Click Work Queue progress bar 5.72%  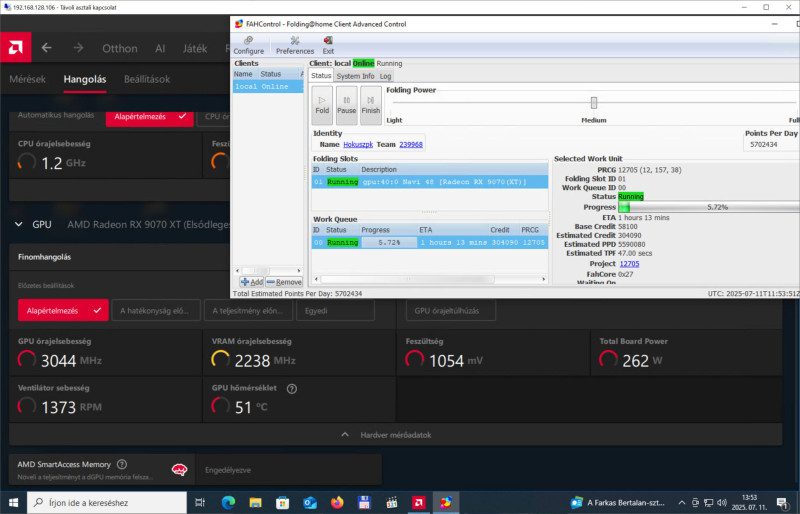(389, 242)
